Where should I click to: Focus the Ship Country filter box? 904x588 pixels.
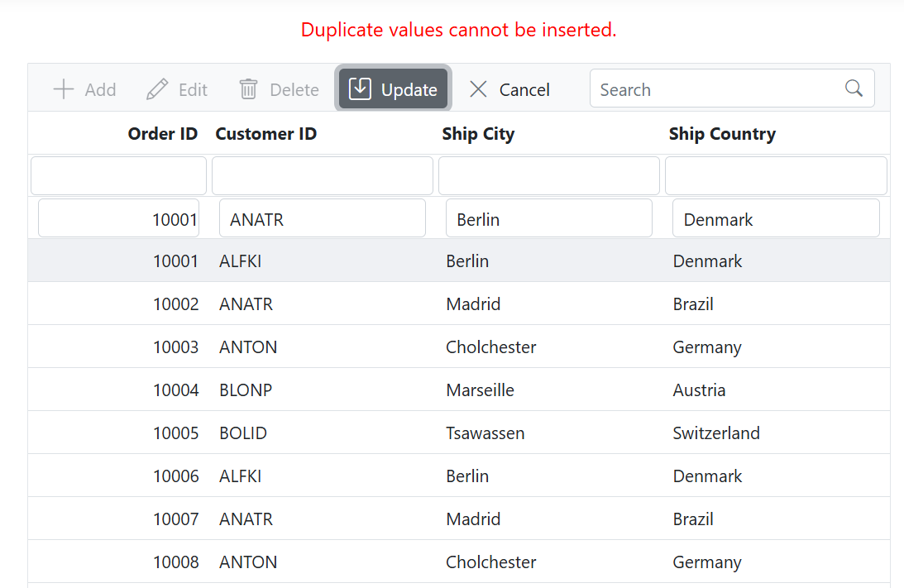pos(776,175)
